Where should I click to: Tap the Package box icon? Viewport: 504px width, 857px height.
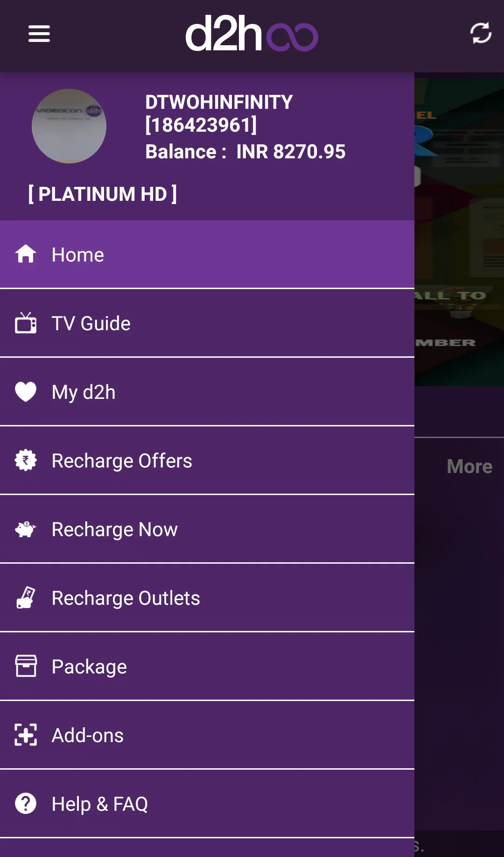pos(26,666)
